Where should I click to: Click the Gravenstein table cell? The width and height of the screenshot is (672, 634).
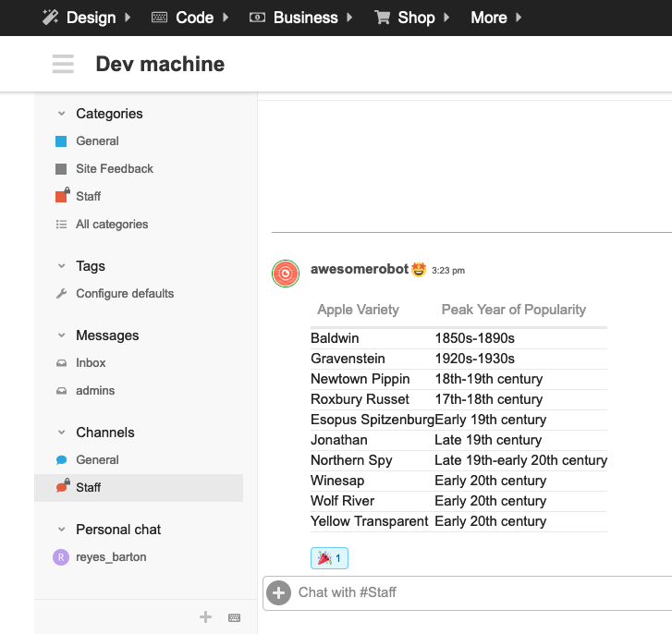point(348,359)
